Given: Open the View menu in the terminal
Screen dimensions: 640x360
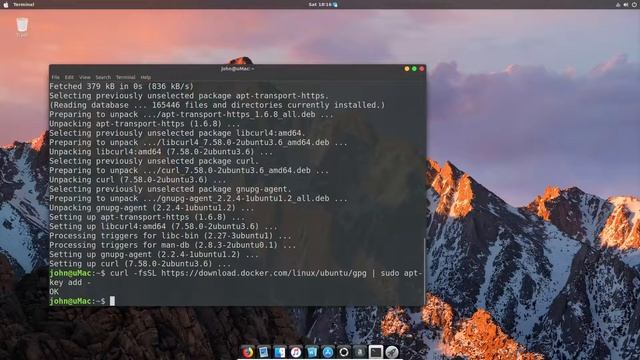Looking at the screenshot, I should coord(84,77).
